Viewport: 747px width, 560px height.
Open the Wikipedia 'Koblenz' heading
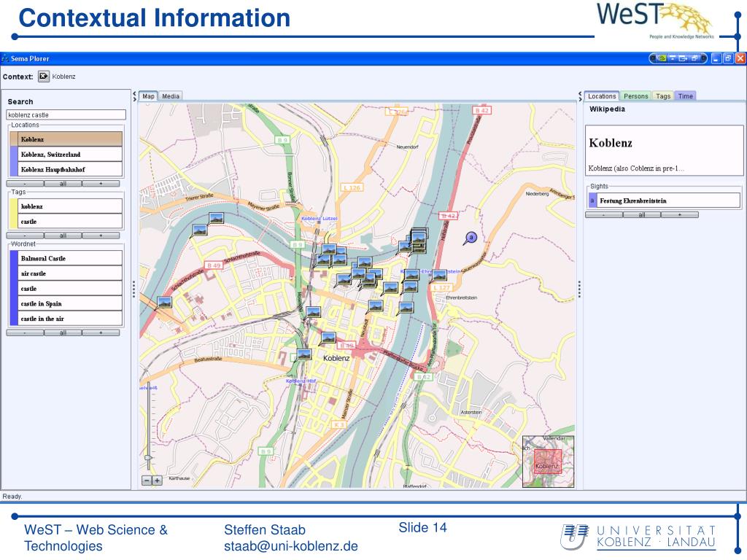pos(611,143)
